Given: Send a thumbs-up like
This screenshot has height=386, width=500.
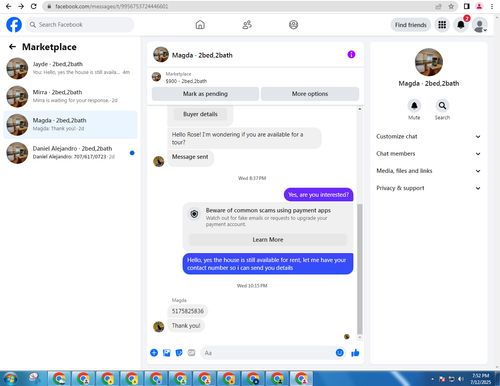Looking at the screenshot, I should 355,353.
